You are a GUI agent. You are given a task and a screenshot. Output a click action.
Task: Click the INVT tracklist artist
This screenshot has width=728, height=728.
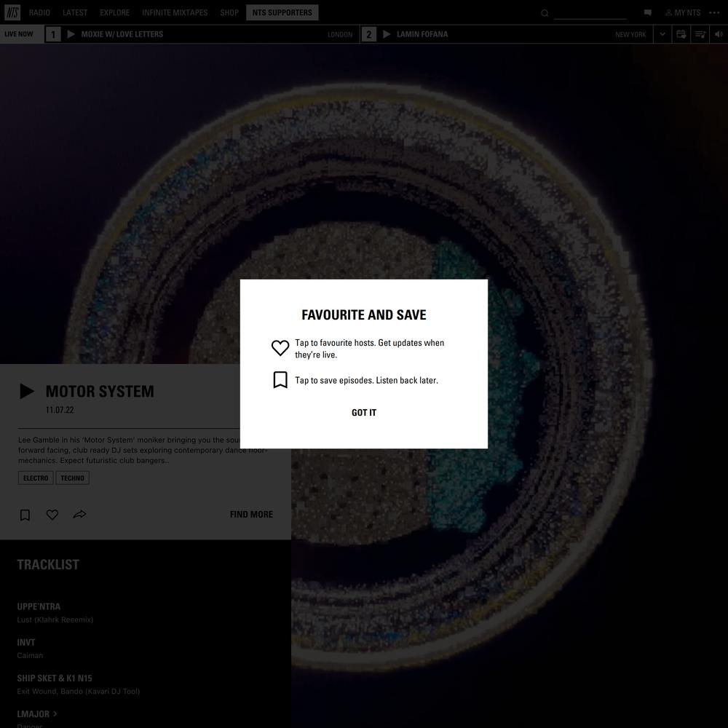26,643
